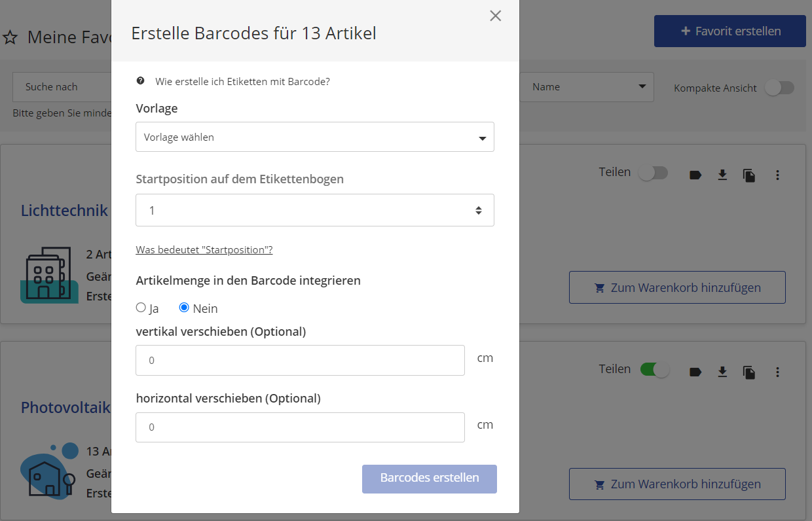Download the Photovoltaik favorite list

coord(722,372)
